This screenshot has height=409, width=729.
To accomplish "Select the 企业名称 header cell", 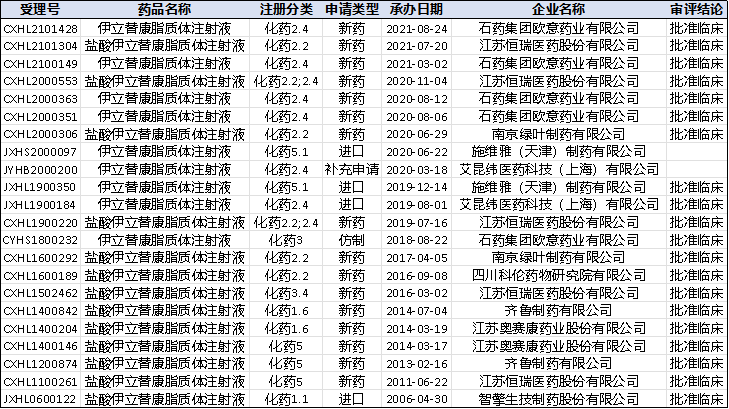I will click(558, 10).
